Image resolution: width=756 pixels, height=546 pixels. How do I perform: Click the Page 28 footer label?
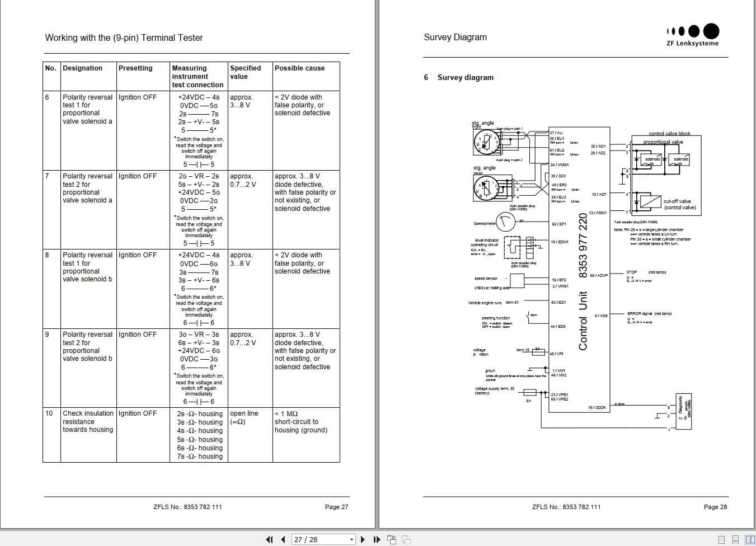(x=715, y=507)
